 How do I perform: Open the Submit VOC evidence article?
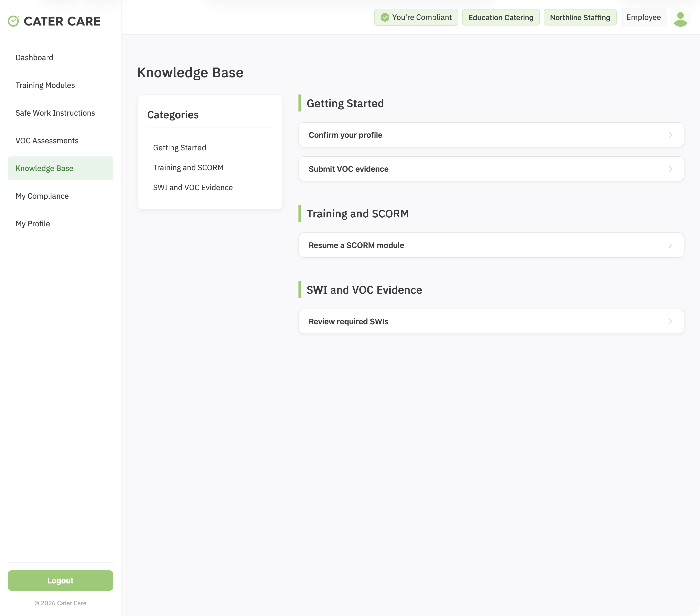point(491,169)
